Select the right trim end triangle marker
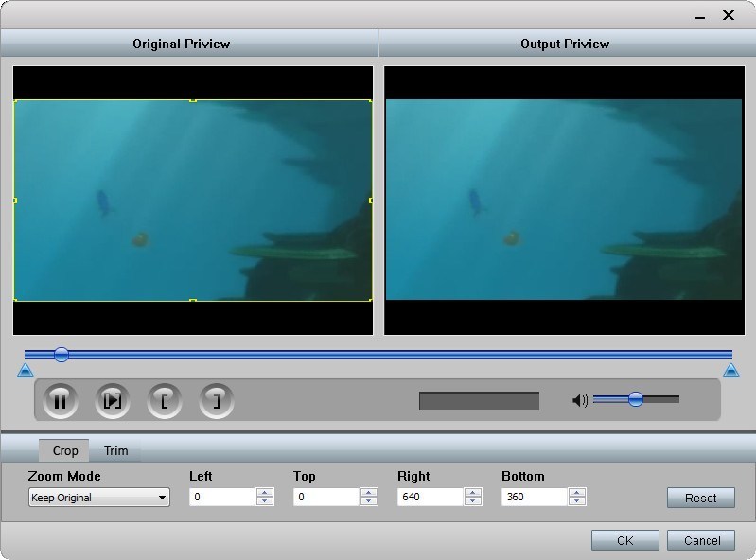756x560 pixels. point(731,370)
